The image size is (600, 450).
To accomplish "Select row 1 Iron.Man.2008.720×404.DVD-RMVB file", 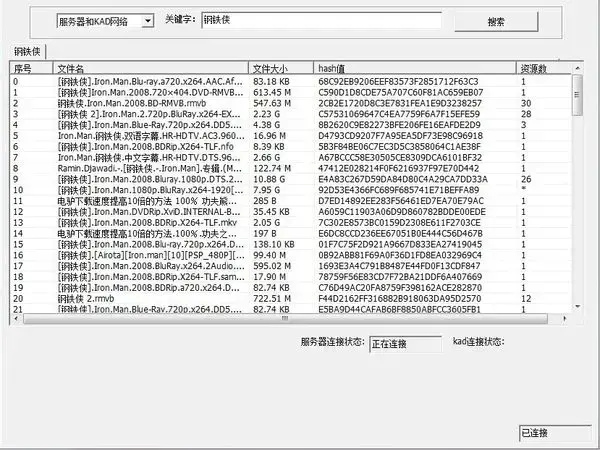I will tap(150, 92).
